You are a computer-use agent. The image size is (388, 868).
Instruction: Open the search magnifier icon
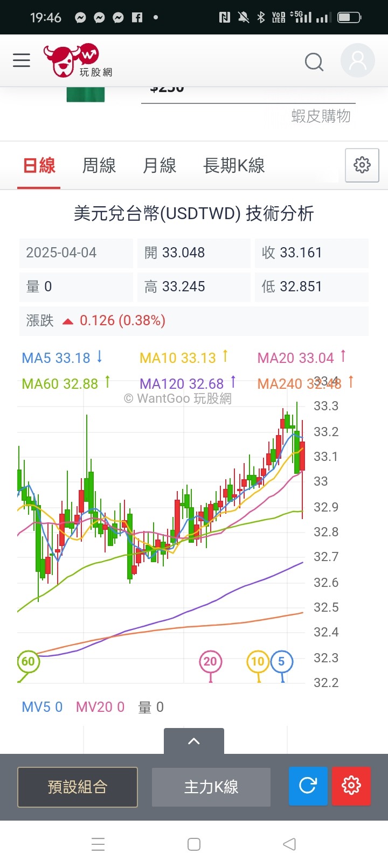(x=314, y=62)
